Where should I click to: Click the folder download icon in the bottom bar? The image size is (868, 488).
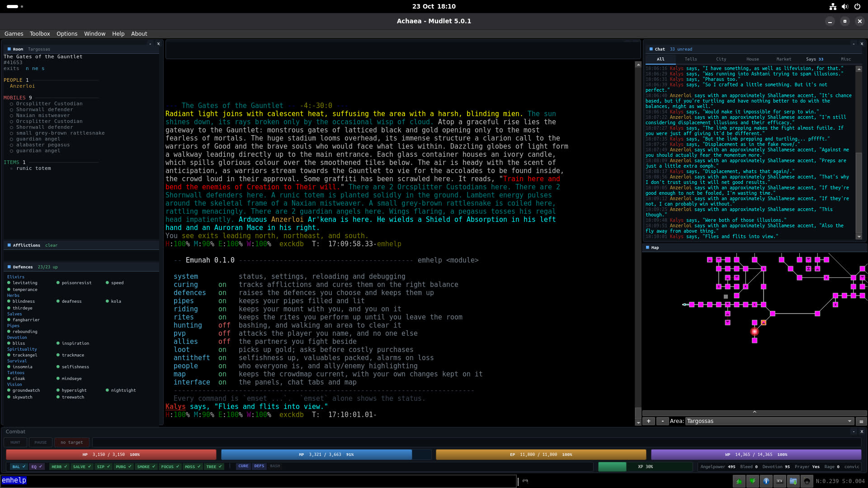793,481
